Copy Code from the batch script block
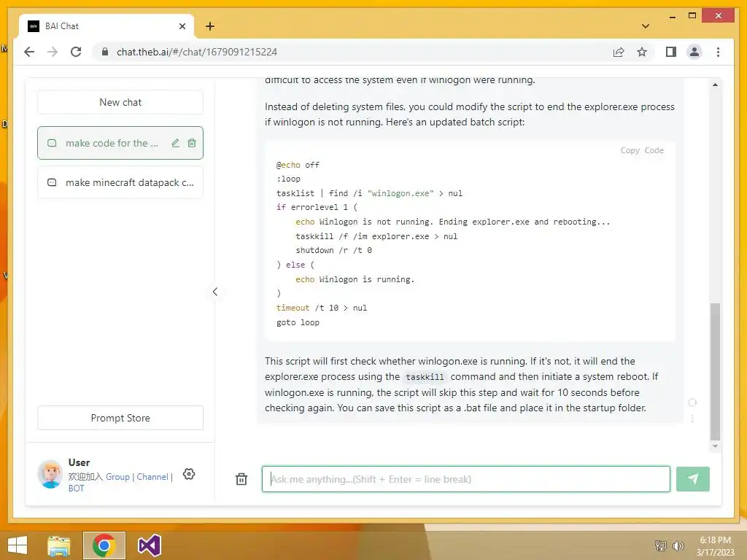The width and height of the screenshot is (747, 560). click(642, 150)
